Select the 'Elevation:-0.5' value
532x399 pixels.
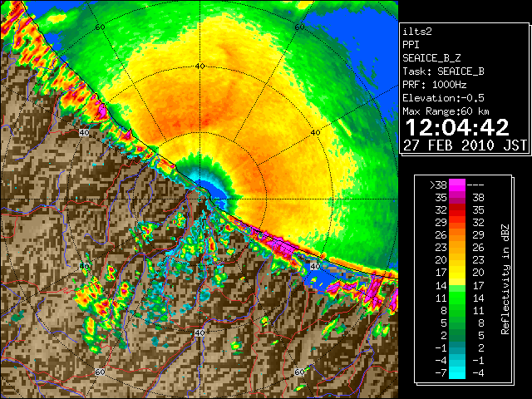click(443, 98)
